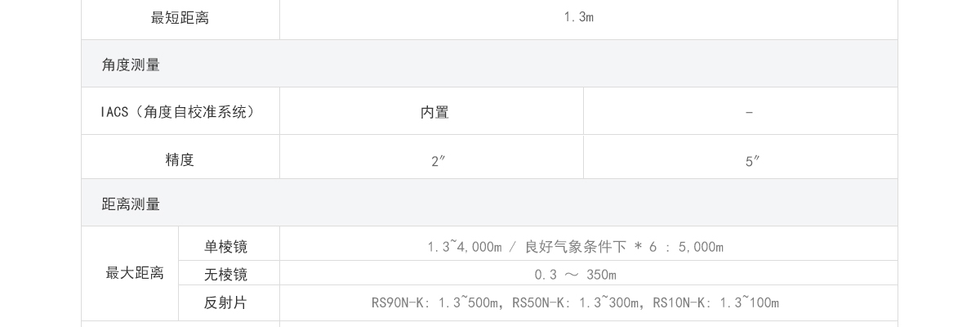Select the 5″ accuracy value
The image size is (980, 327).
[x=752, y=161]
